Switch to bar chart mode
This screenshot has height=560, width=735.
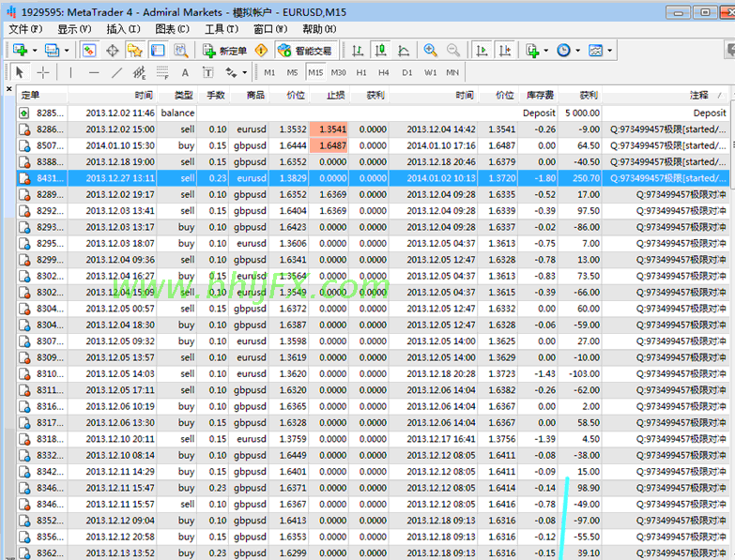(x=358, y=50)
